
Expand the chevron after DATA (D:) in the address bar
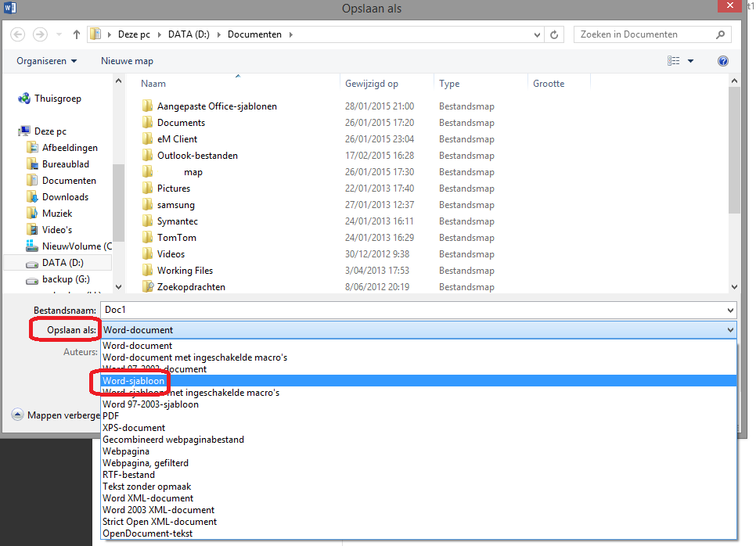pyautogui.click(x=219, y=34)
